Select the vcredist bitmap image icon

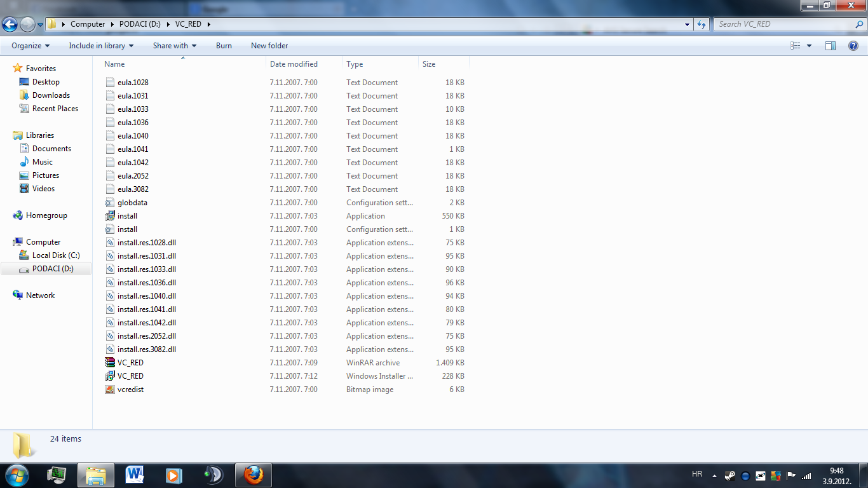pyautogui.click(x=110, y=390)
